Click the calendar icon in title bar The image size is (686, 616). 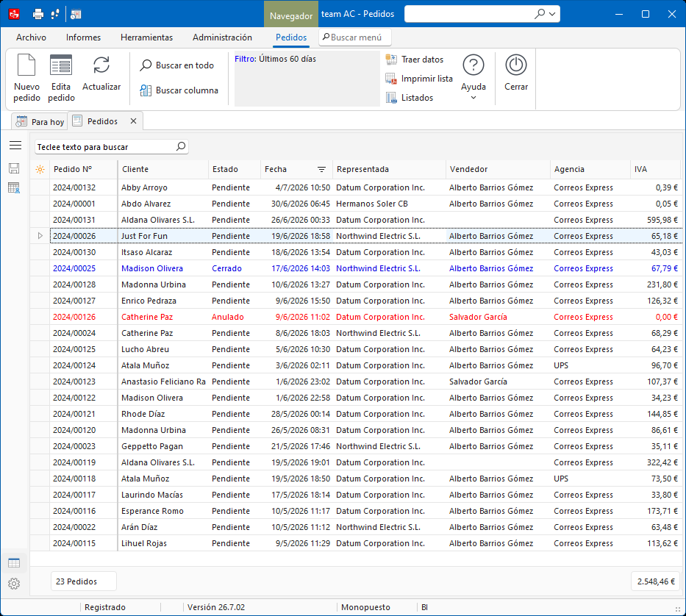click(76, 14)
